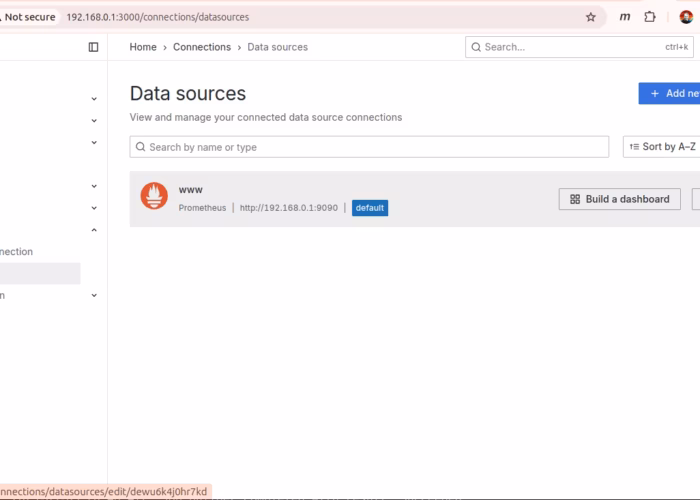Click the 'default' badge on www

[370, 208]
